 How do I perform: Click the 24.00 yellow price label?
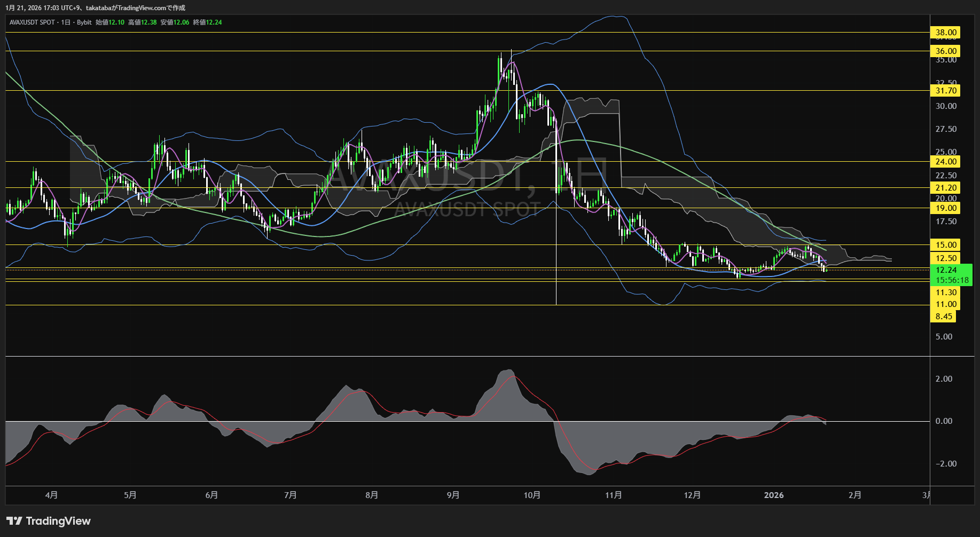pyautogui.click(x=945, y=162)
